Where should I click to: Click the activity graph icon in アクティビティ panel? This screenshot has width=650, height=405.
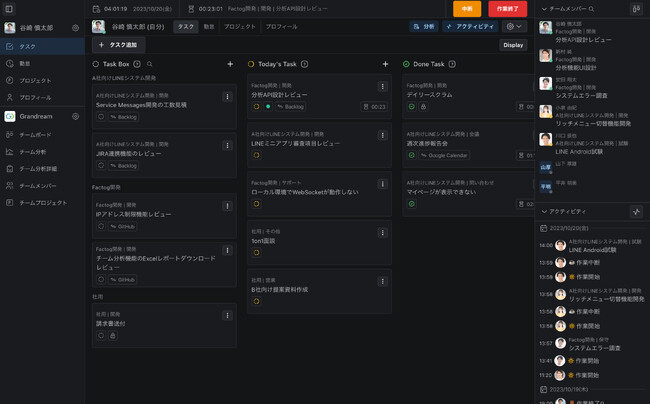coord(637,212)
